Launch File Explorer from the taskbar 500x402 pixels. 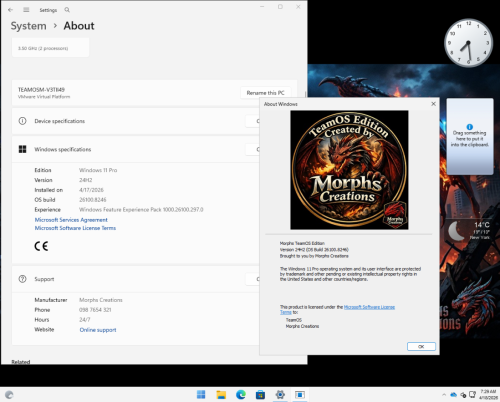tap(221, 395)
